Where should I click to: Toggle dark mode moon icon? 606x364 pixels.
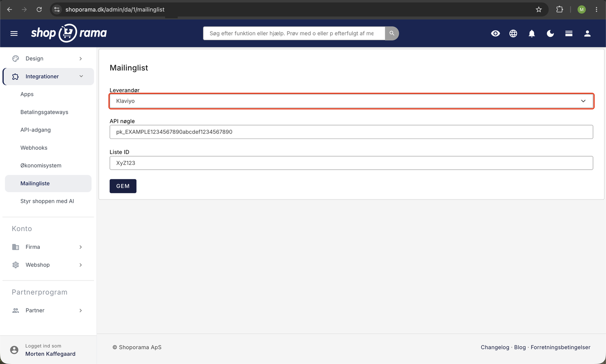(551, 33)
